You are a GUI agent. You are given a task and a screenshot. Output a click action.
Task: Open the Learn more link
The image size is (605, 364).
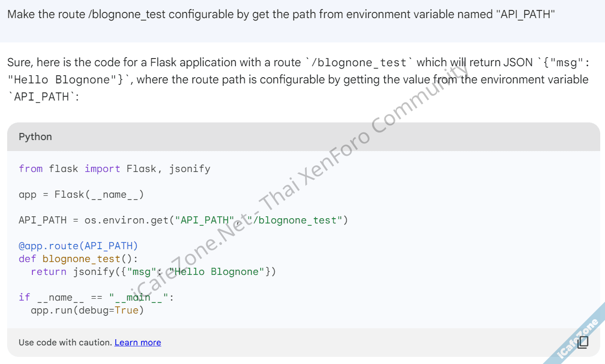[x=138, y=342]
